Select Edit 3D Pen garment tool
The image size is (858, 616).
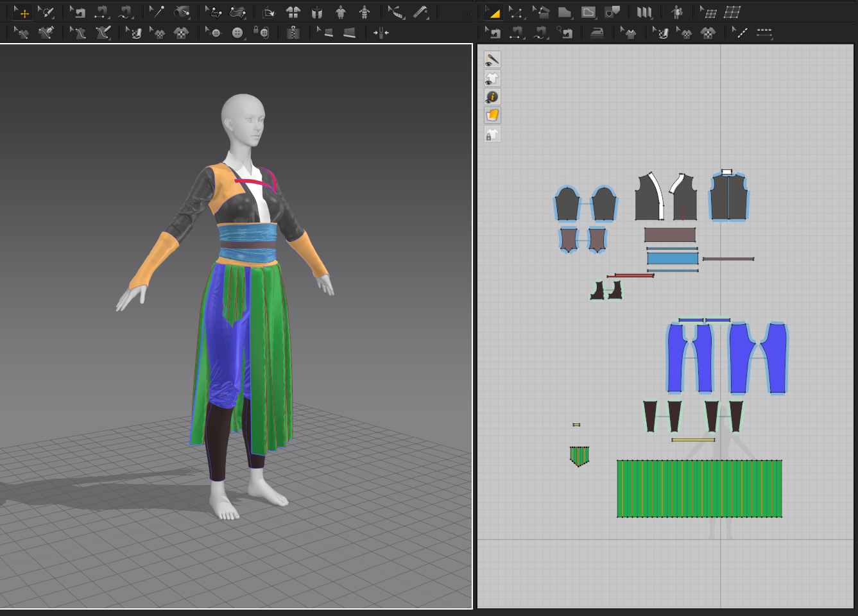22,33
